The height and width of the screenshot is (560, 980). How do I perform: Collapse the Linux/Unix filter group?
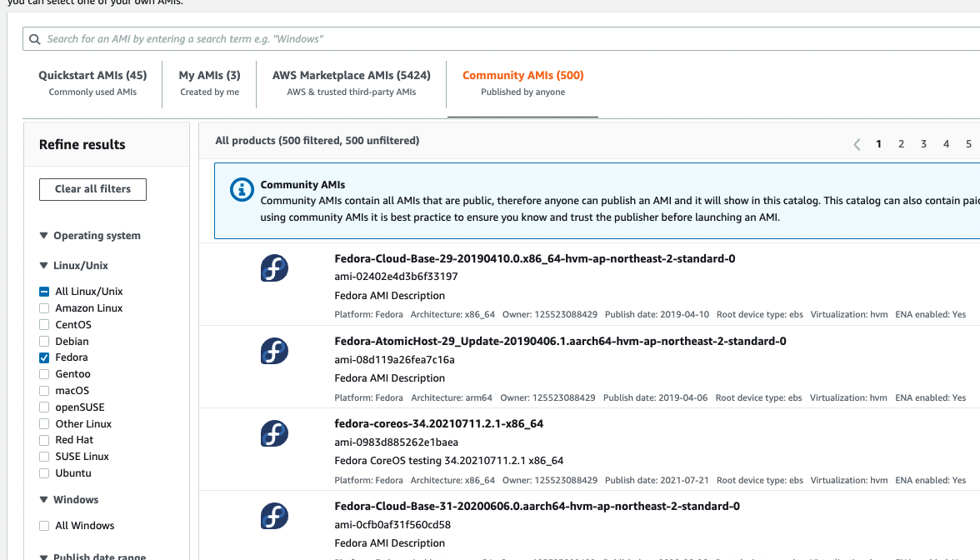[x=43, y=266]
